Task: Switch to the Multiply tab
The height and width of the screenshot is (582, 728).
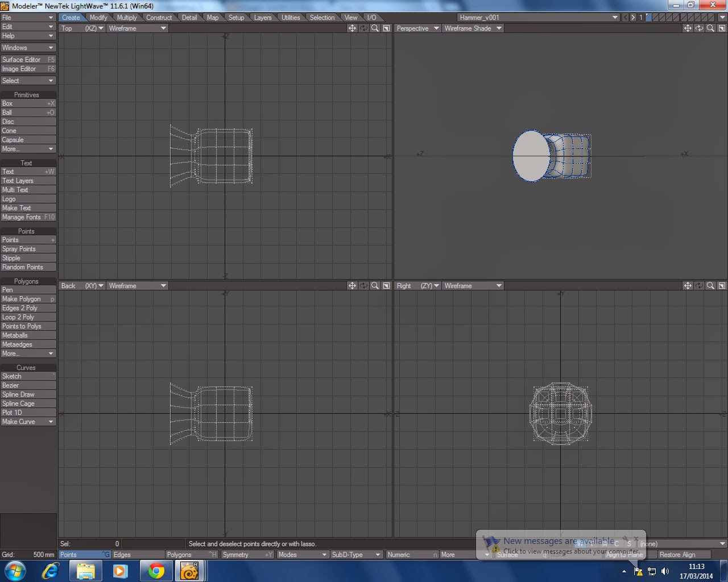Action: click(x=127, y=18)
